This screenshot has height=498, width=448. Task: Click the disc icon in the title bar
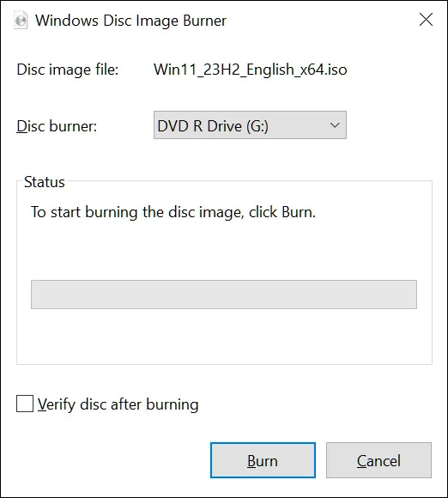click(21, 21)
